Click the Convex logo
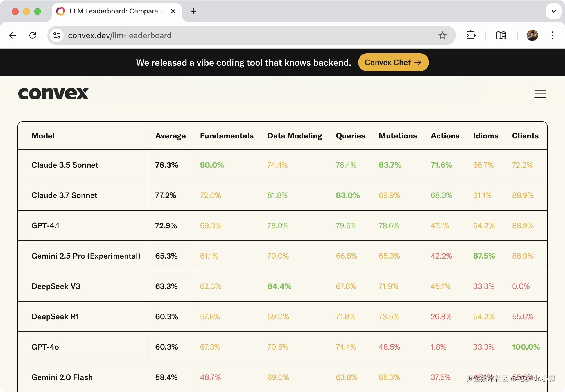 53,94
